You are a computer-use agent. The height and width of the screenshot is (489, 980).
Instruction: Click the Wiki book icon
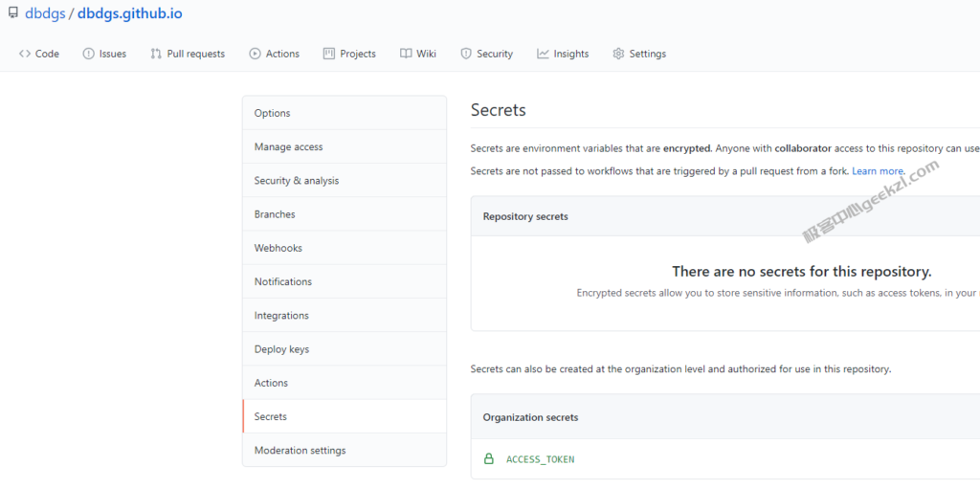point(406,54)
